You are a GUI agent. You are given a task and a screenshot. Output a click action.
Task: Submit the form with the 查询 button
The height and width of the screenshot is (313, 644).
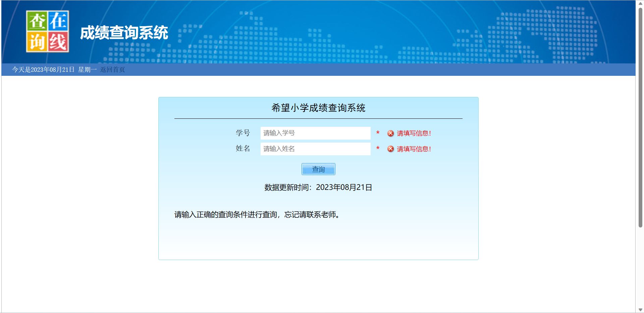[318, 169]
